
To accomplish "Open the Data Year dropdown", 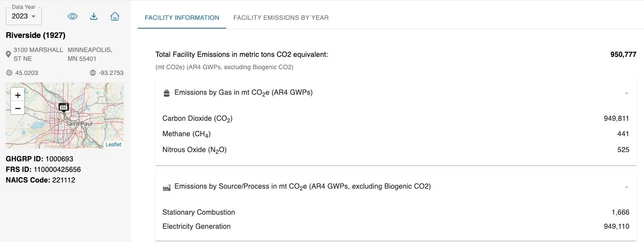I will pyautogui.click(x=24, y=16).
